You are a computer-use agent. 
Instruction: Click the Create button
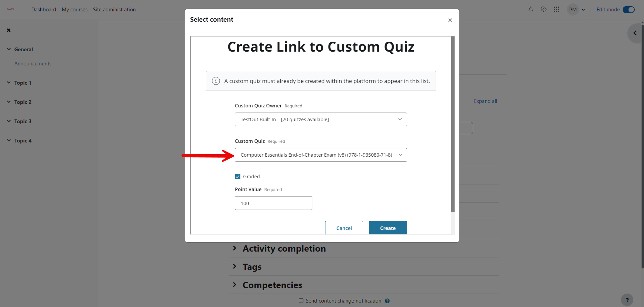pyautogui.click(x=388, y=228)
